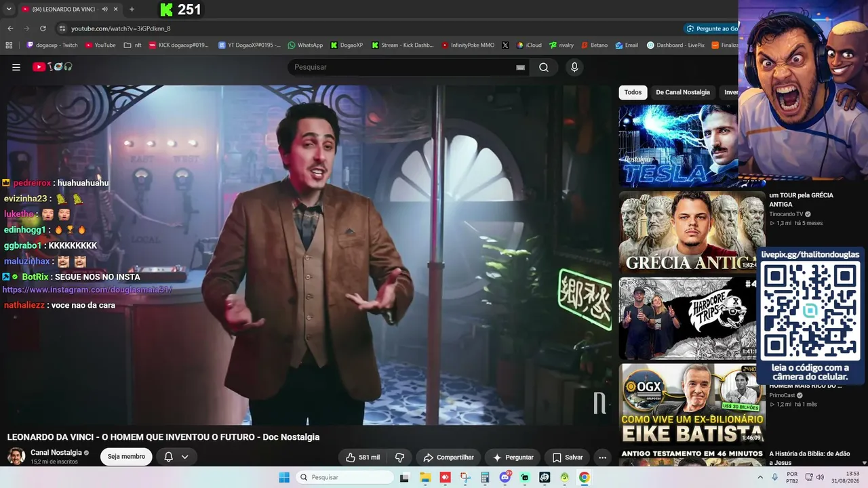This screenshot has height=488, width=868.
Task: Open the InfinityPoke MMO bookmark
Action: point(468,45)
